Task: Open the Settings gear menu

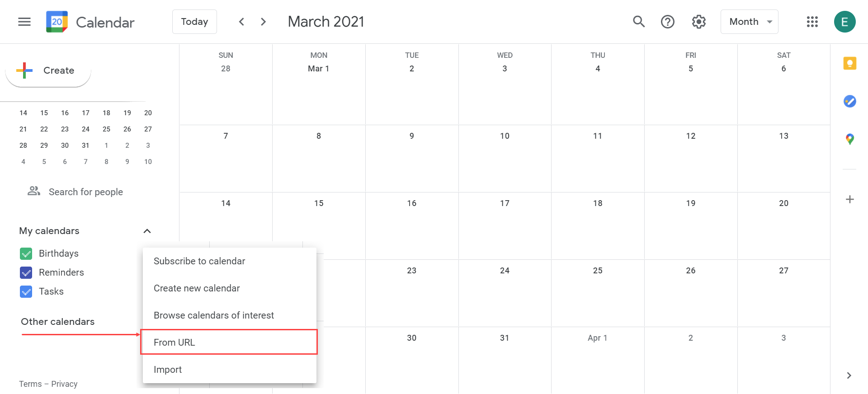Action: click(x=698, y=22)
